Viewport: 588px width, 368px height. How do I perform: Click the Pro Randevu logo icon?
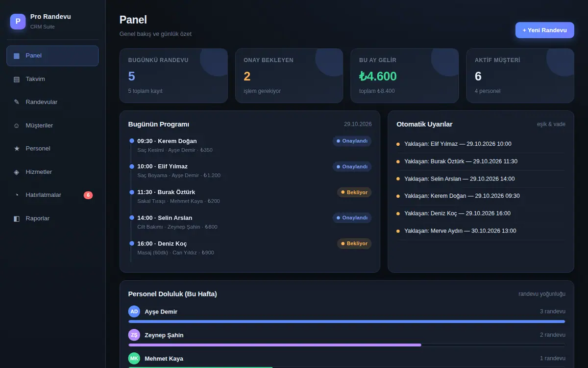18,22
